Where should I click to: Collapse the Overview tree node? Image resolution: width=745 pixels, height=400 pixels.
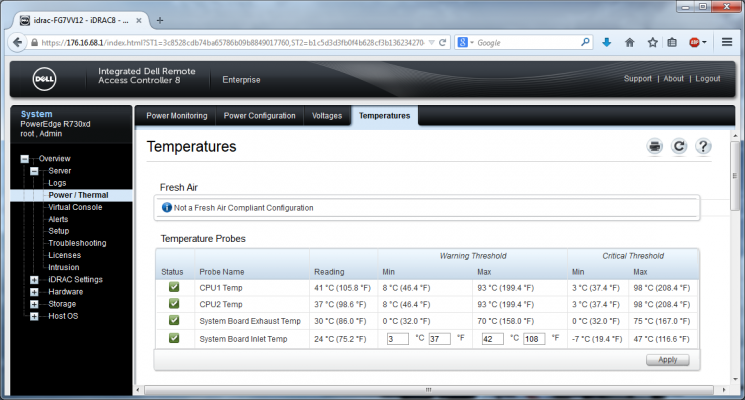pos(25,159)
